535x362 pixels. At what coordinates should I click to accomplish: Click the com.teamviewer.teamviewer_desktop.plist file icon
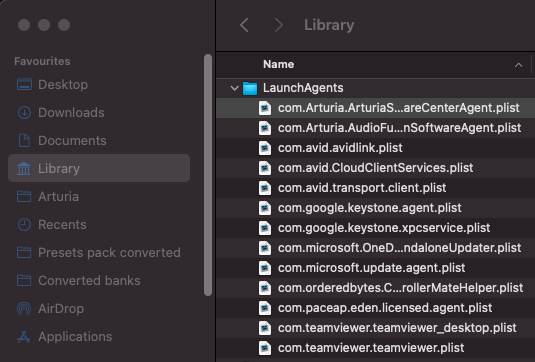[x=265, y=328]
